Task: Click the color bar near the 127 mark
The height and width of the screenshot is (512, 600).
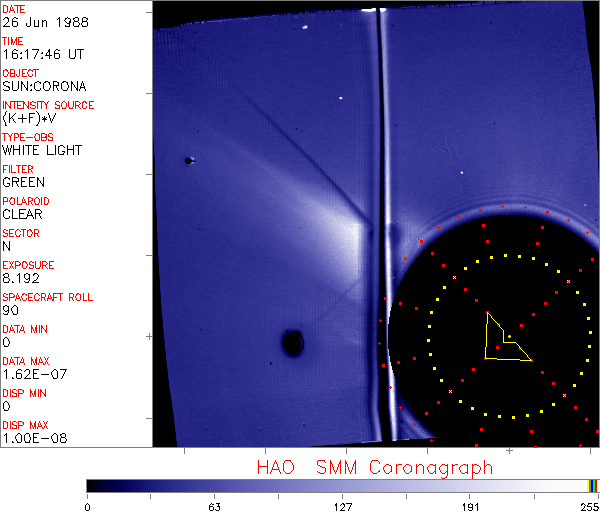Action: click(342, 485)
